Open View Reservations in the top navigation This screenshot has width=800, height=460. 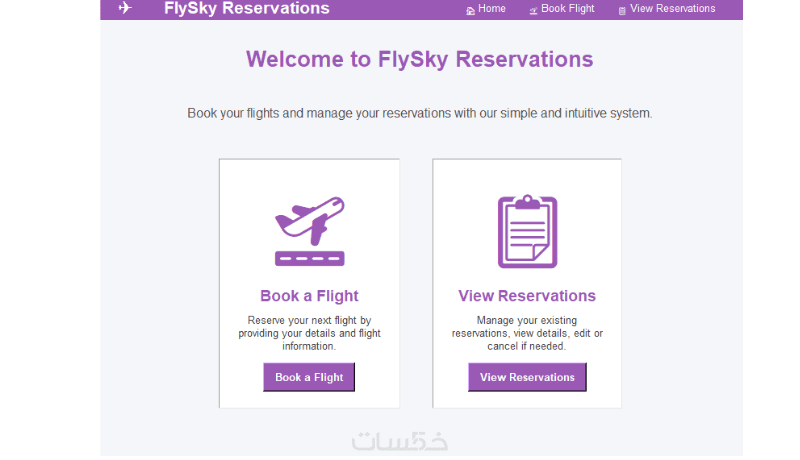click(672, 8)
